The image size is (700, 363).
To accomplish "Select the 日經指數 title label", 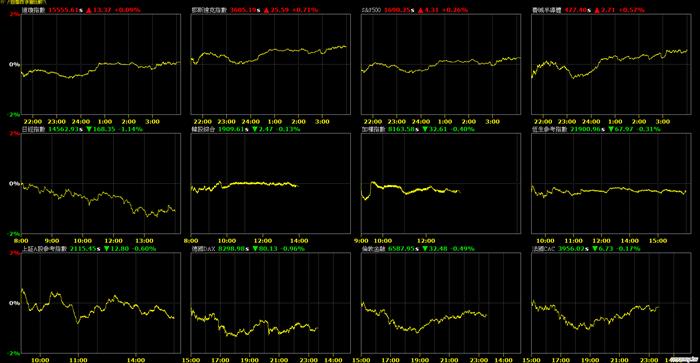I will click(x=33, y=129).
